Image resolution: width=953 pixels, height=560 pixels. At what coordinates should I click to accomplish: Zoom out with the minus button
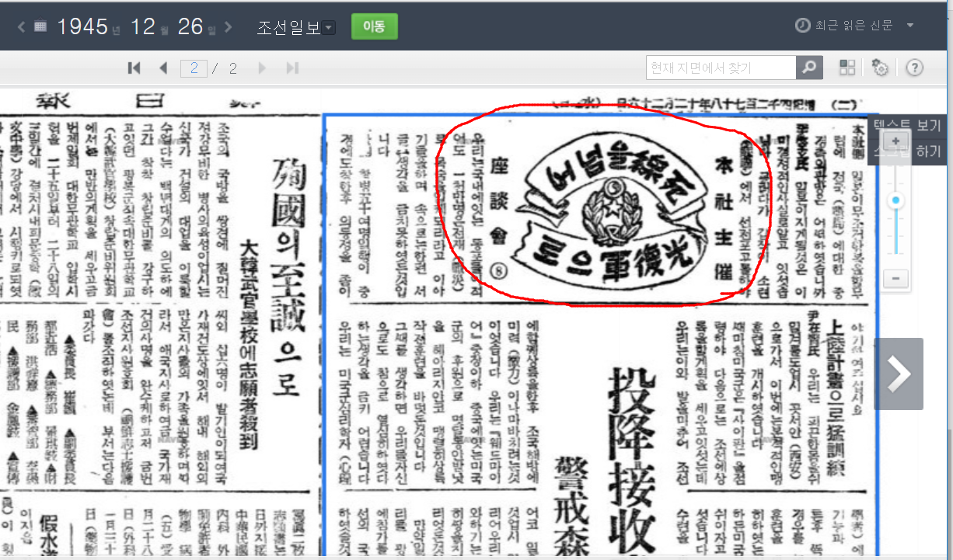pyautogui.click(x=896, y=277)
